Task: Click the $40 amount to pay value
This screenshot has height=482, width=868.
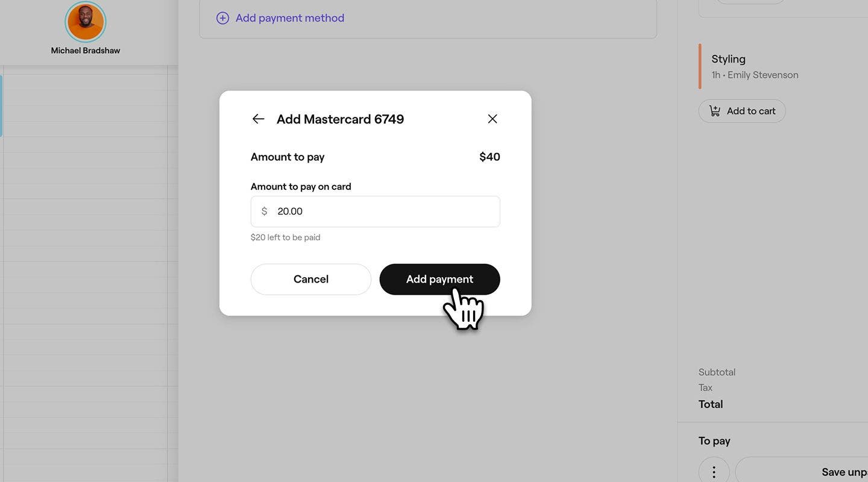Action: (489, 156)
